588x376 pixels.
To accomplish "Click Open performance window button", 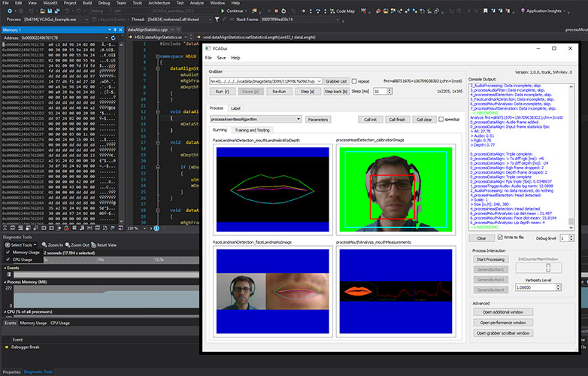I will (x=503, y=322).
